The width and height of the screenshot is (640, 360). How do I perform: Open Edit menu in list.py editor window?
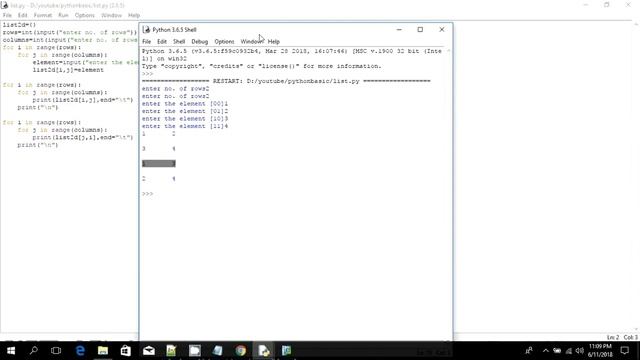point(22,15)
